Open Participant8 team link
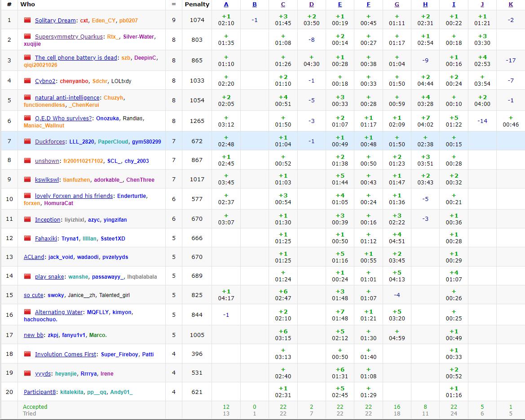The height and width of the screenshot is (420, 525). [x=40, y=392]
